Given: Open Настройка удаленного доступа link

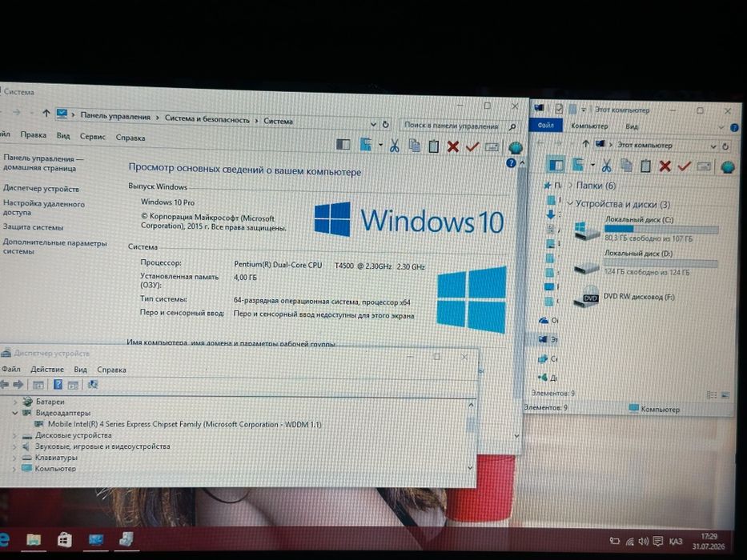Looking at the screenshot, I should (44, 208).
